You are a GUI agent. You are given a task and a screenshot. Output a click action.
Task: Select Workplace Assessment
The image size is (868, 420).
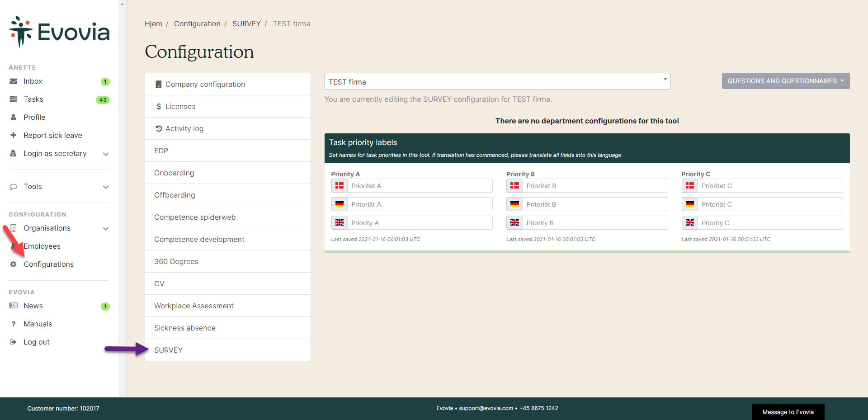click(x=228, y=306)
